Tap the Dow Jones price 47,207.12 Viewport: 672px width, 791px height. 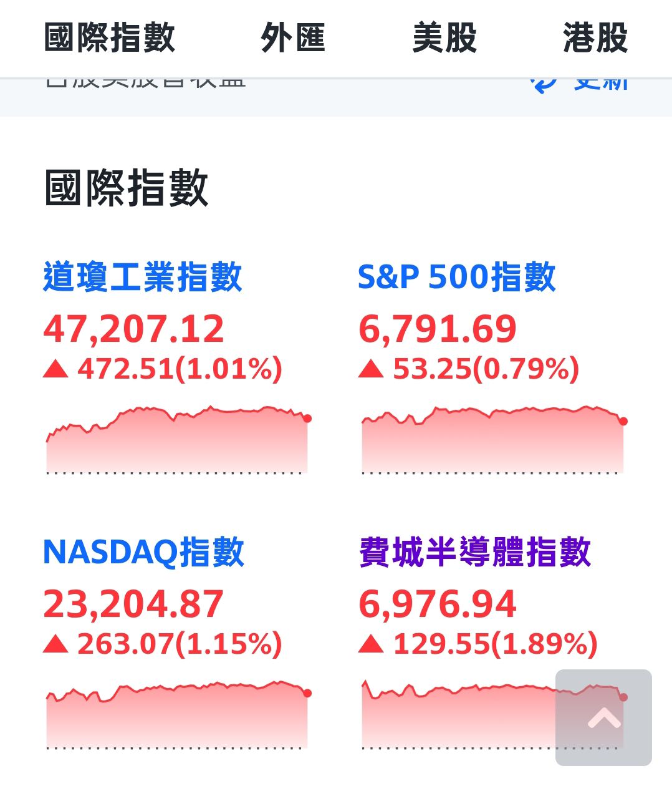click(x=133, y=329)
